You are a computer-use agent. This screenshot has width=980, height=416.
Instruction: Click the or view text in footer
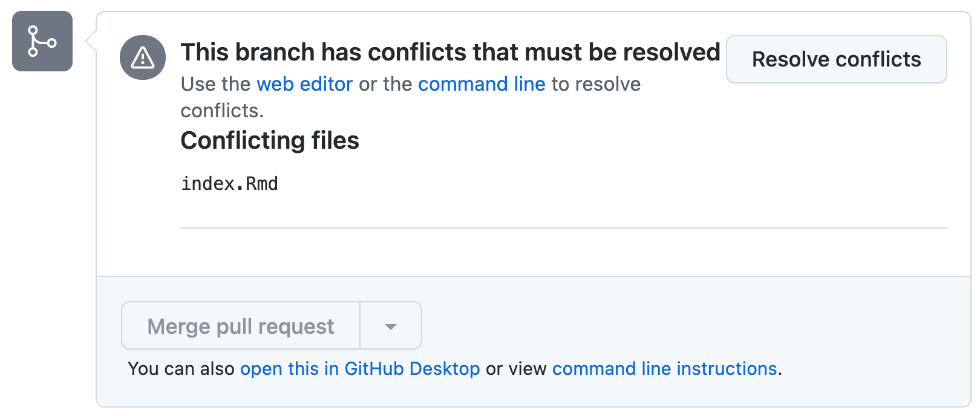tap(516, 368)
